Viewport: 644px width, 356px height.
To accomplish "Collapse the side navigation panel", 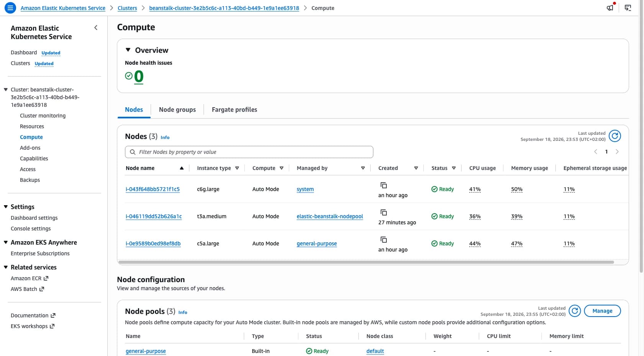I will [x=96, y=28].
